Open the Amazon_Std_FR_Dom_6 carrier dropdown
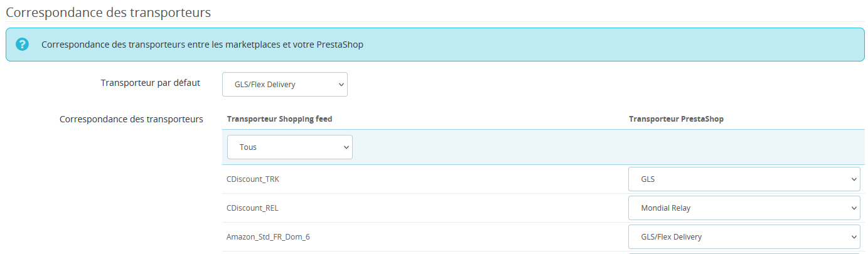 [744, 236]
